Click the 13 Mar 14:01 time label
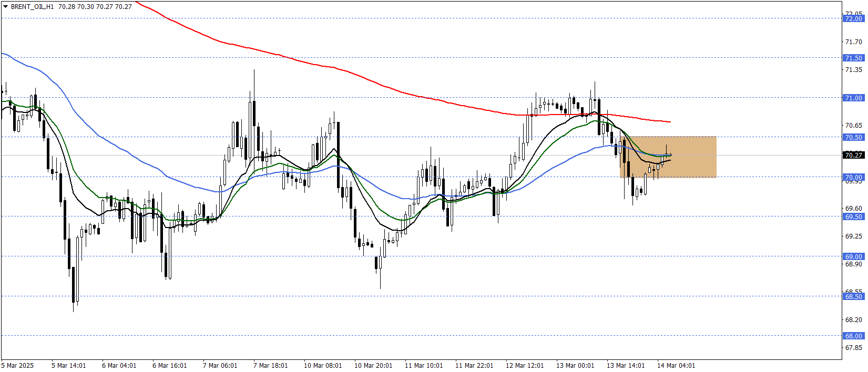868x372 pixels. 626,366
